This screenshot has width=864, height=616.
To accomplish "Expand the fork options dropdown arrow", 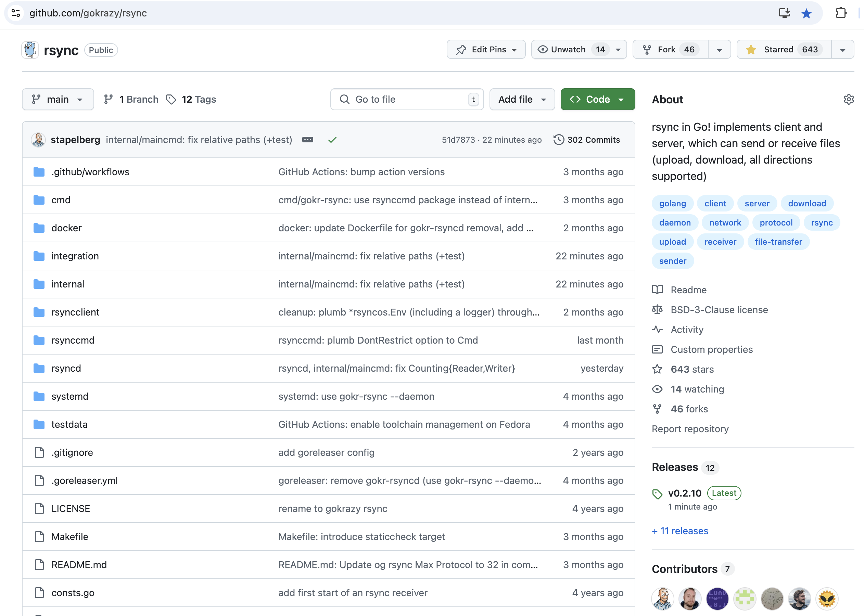I will tap(720, 50).
